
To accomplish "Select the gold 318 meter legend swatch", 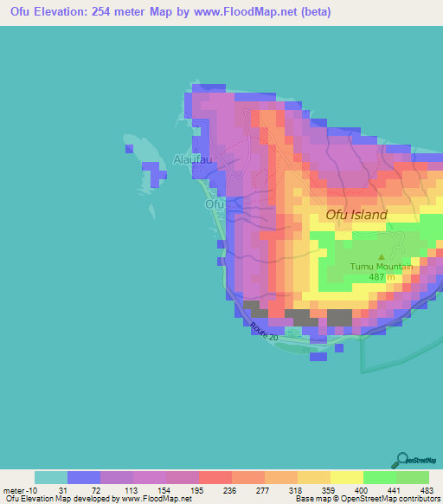I will point(314,478).
